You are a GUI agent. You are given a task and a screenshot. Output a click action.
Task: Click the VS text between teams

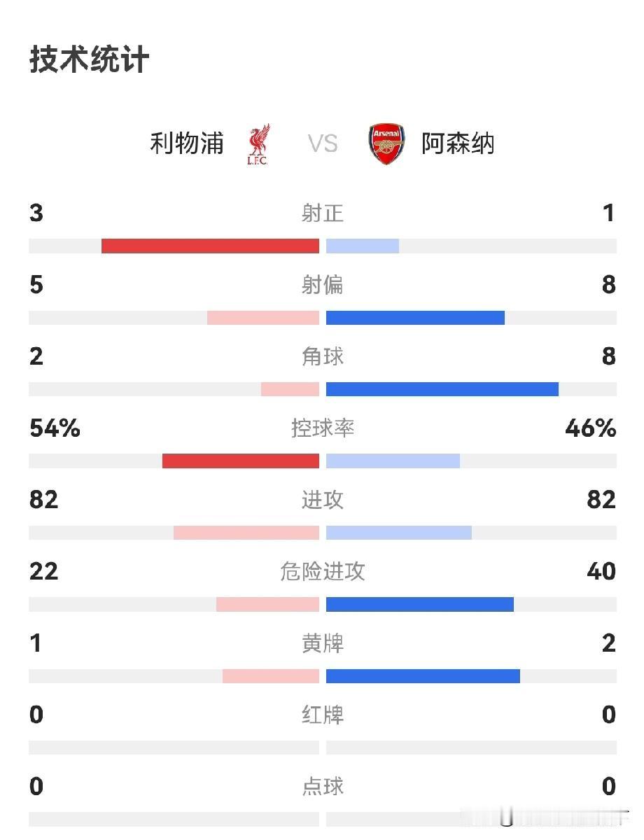(323, 144)
